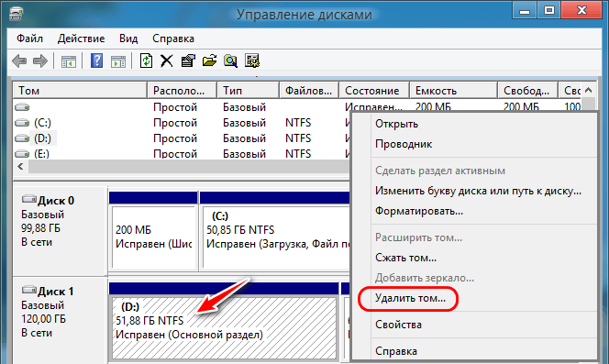Sort by the Емкость column header
This screenshot has height=364, width=609.
(453, 91)
